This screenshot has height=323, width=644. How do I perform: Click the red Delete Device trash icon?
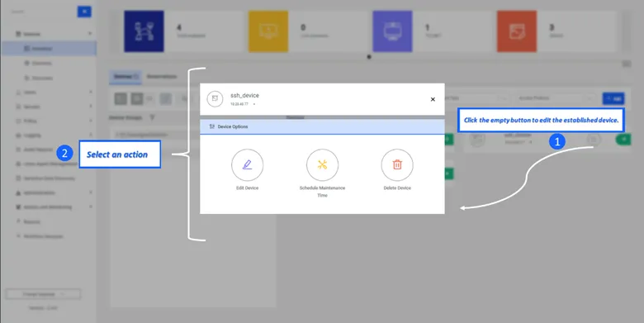tap(397, 164)
